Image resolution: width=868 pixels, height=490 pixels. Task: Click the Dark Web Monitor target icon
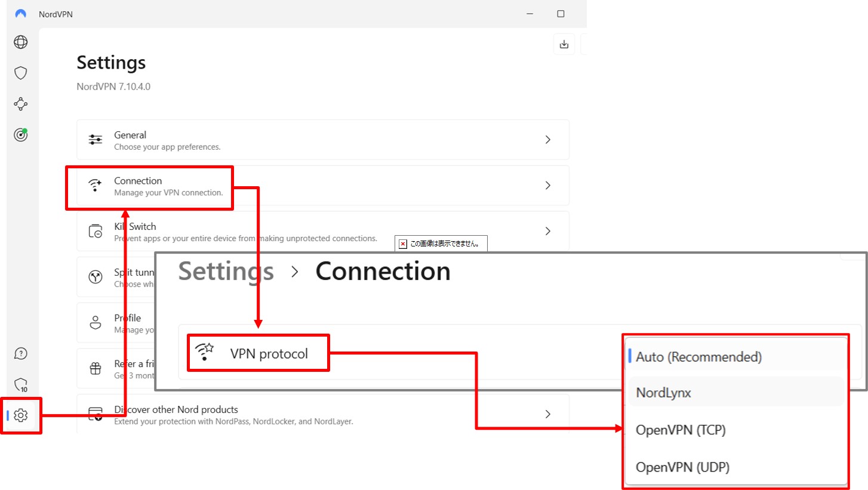pyautogui.click(x=21, y=135)
